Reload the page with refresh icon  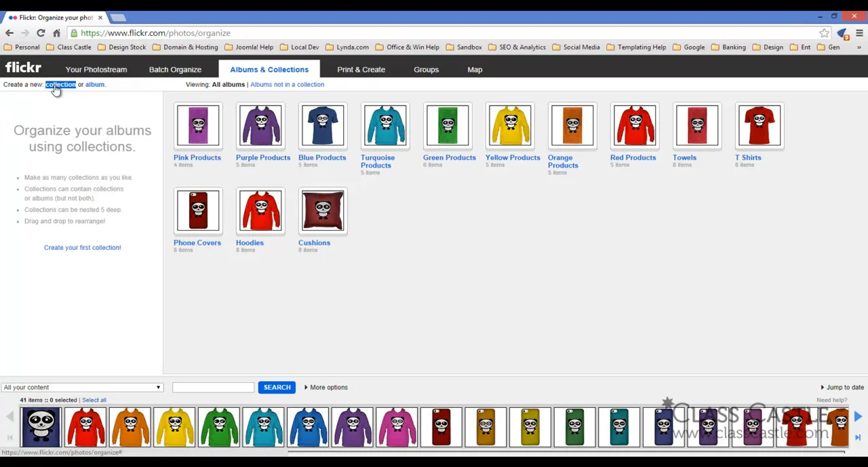(41, 33)
